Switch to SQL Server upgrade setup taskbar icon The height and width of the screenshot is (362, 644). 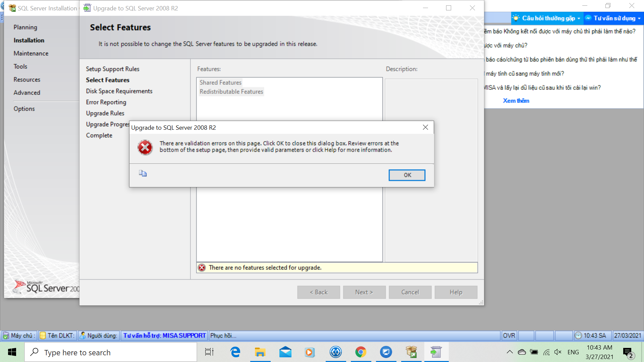pos(436,352)
